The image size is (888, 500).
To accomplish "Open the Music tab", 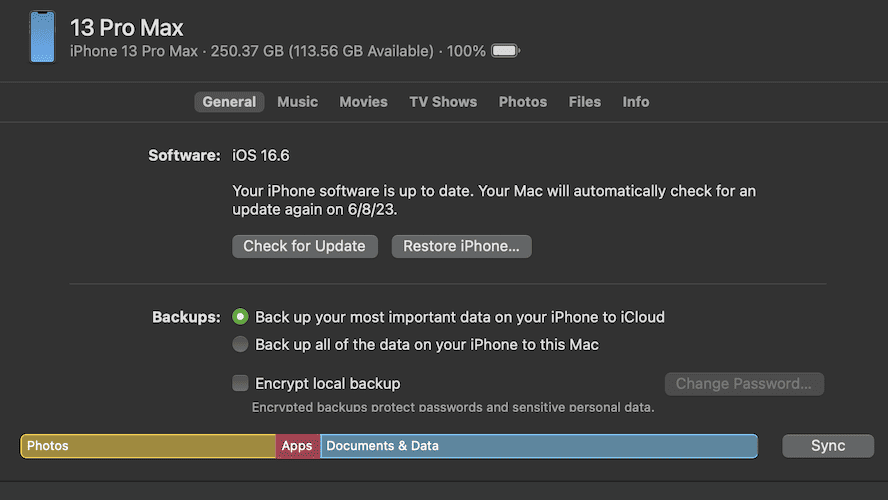I will coord(297,102).
